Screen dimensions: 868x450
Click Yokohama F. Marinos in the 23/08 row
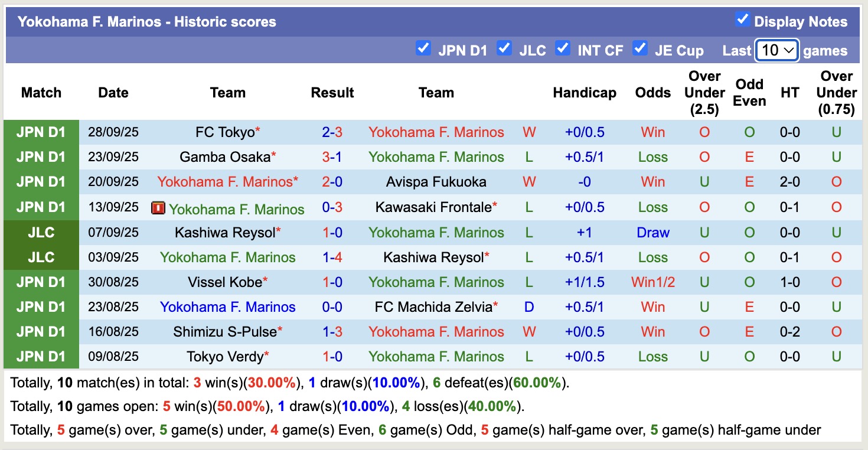coord(228,306)
